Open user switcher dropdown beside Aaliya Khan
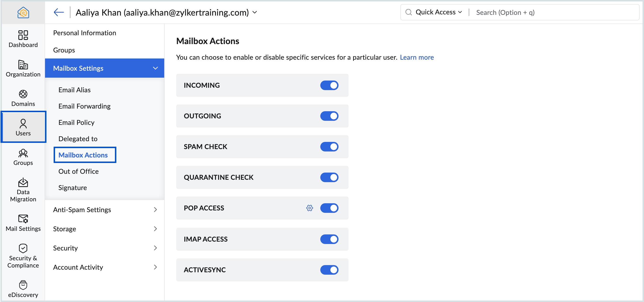This screenshot has width=644, height=302. coord(255,12)
